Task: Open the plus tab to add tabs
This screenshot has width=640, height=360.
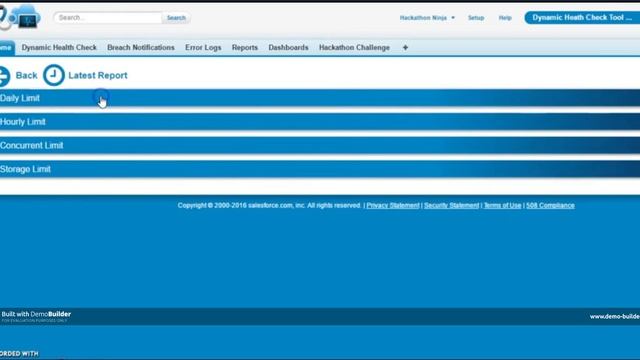Action: tap(405, 48)
